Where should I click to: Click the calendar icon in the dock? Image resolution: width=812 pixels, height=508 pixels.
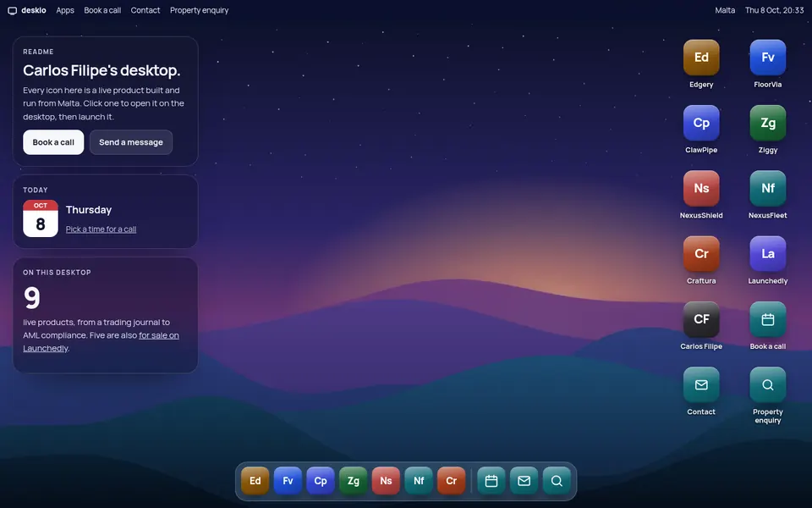(x=491, y=481)
